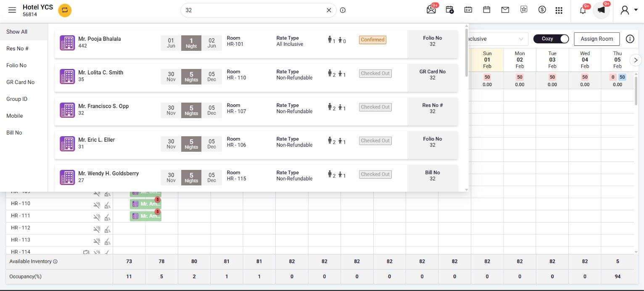Click the housekeeping broom icon in the HR - 111 row

point(107,217)
